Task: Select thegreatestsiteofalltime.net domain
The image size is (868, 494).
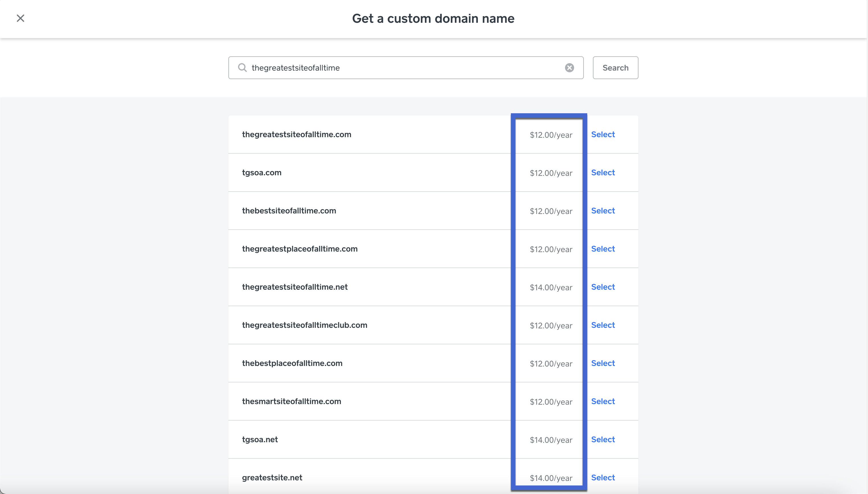Action: click(x=603, y=287)
